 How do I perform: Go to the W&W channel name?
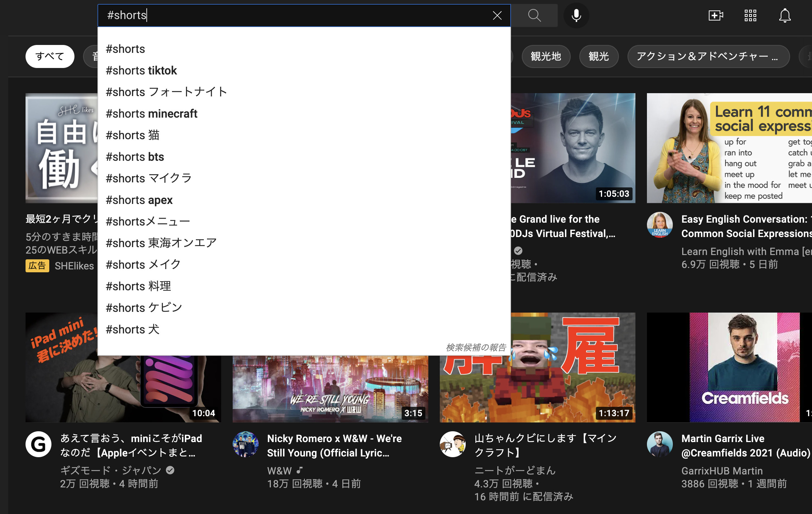[279, 470]
